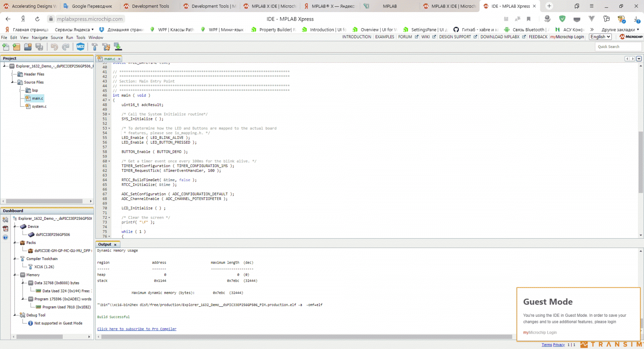The height and width of the screenshot is (349, 644).
Task: Open the English language dropdown
Action: pos(600,37)
